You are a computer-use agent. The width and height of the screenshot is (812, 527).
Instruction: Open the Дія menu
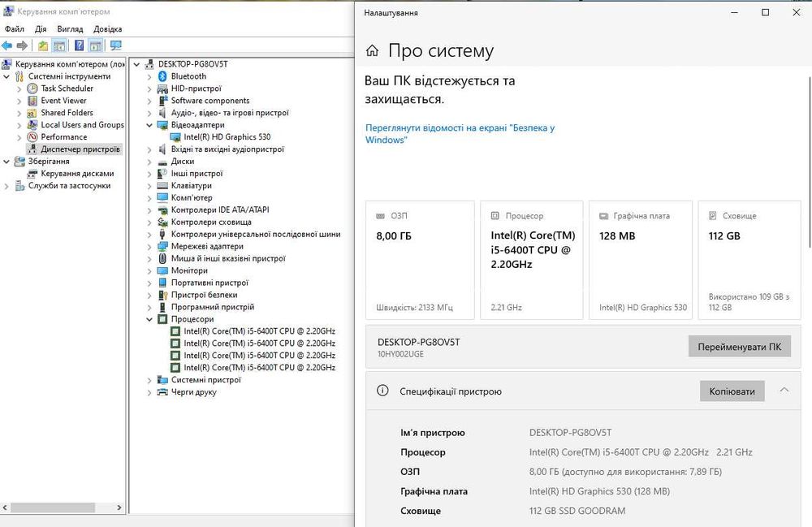pos(41,29)
